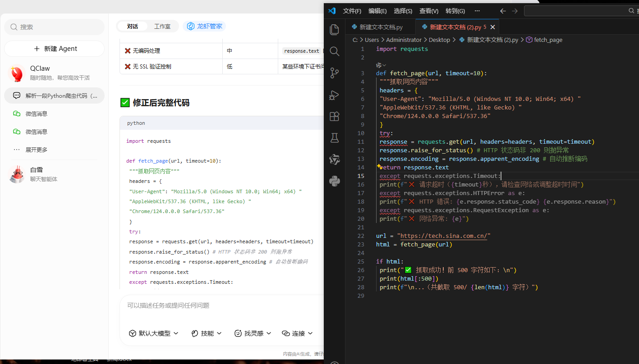The height and width of the screenshot is (364, 639).
Task: Click Desktop in the breadcrumb path
Action: coord(439,40)
